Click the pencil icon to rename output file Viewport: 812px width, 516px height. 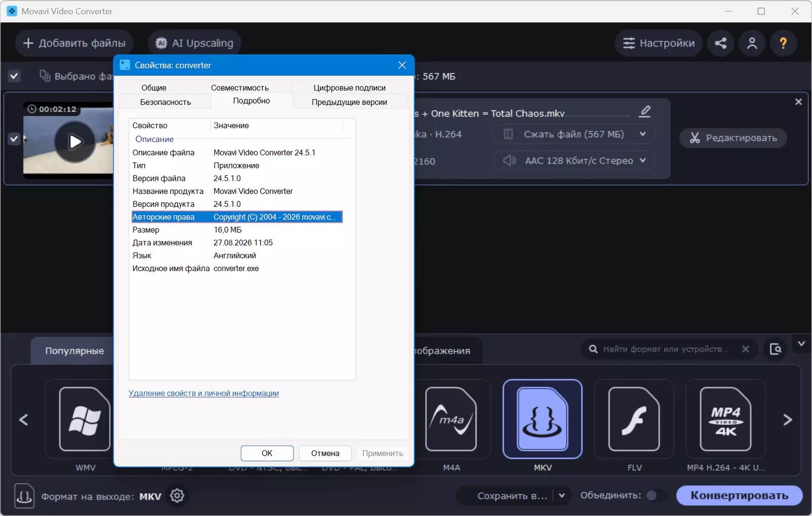click(645, 111)
